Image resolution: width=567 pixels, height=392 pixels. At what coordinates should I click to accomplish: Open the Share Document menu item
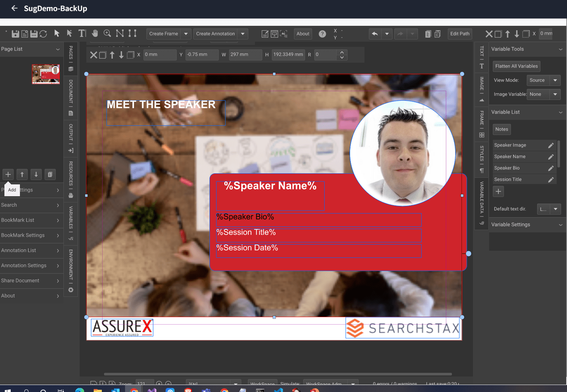coord(30,281)
